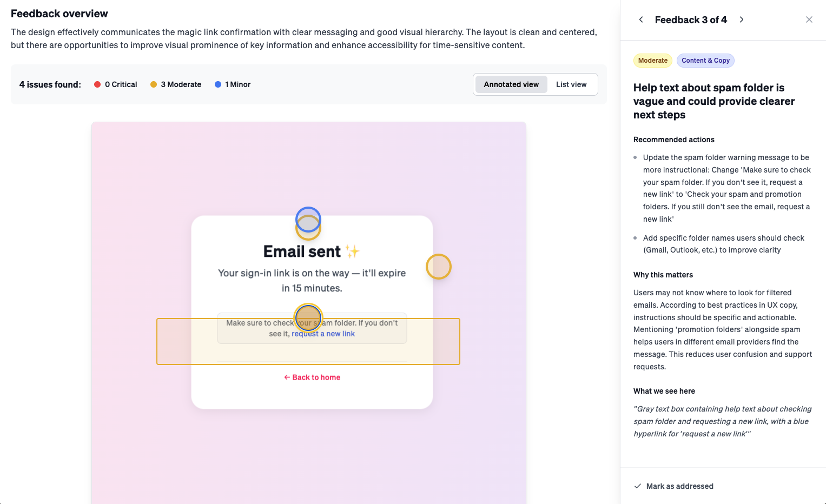
Task: Mark as addressed
Action: click(679, 486)
